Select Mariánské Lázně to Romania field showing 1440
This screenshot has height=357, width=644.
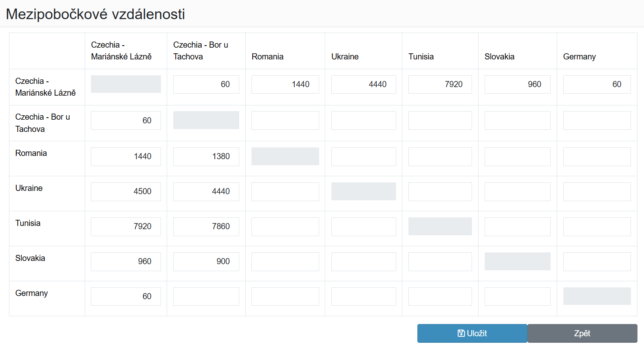point(285,84)
